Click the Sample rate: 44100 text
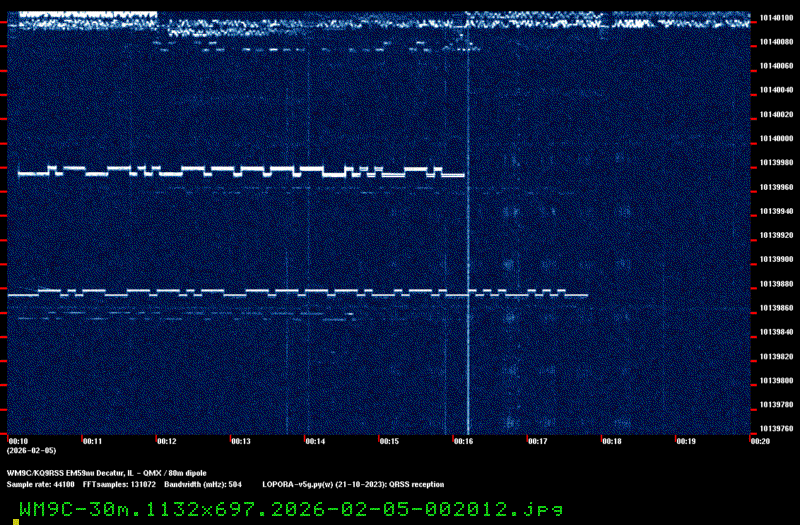800x525 pixels. [x=40, y=485]
